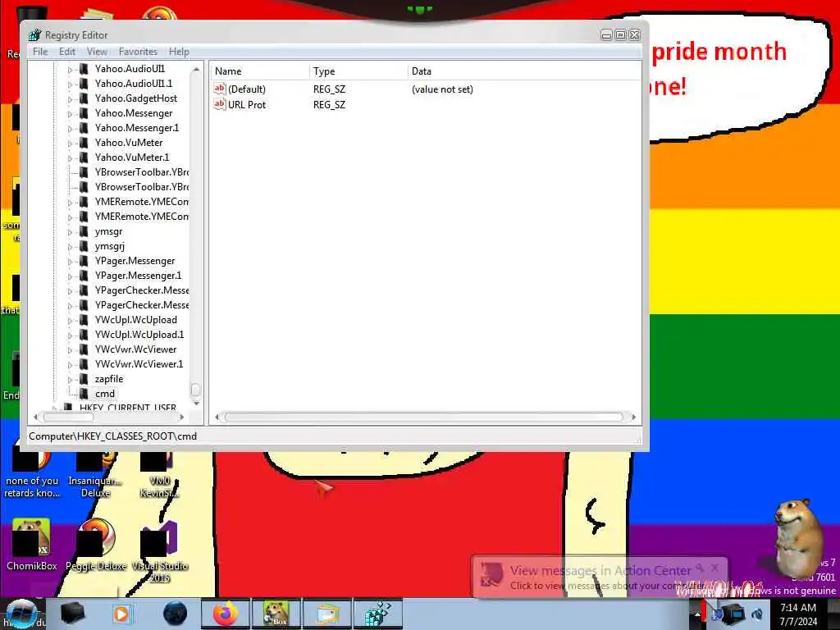Expand the Yahoo.VuMeter key
840x630 pixels.
point(70,144)
